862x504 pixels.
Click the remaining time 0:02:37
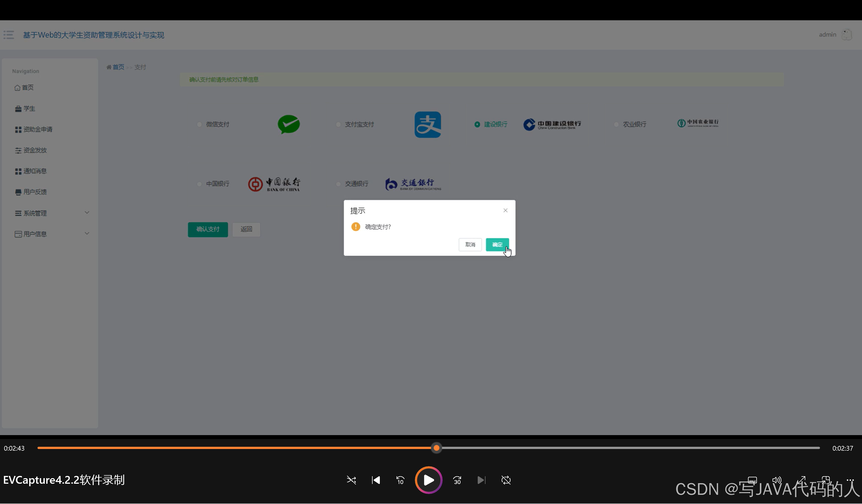click(x=843, y=448)
